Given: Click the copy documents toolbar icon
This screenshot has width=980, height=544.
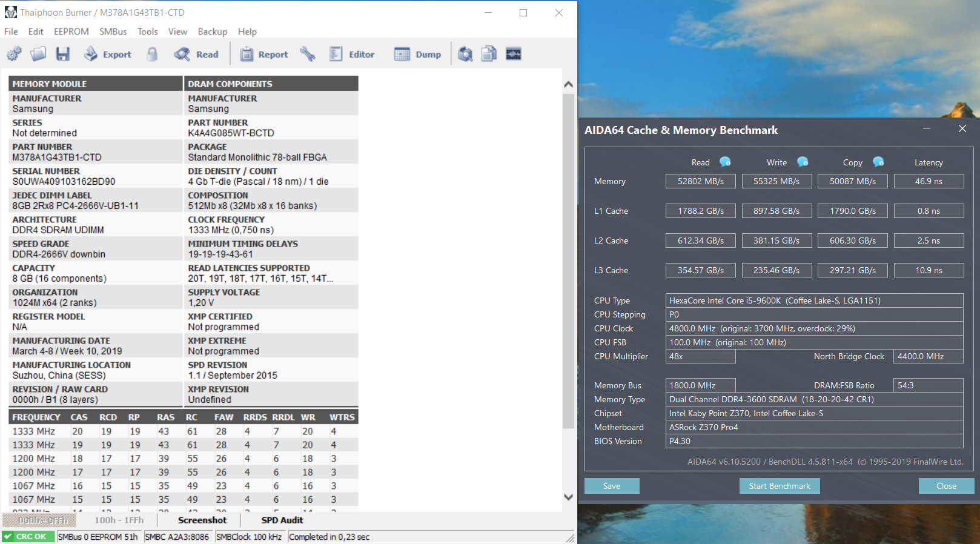Looking at the screenshot, I should pyautogui.click(x=489, y=54).
